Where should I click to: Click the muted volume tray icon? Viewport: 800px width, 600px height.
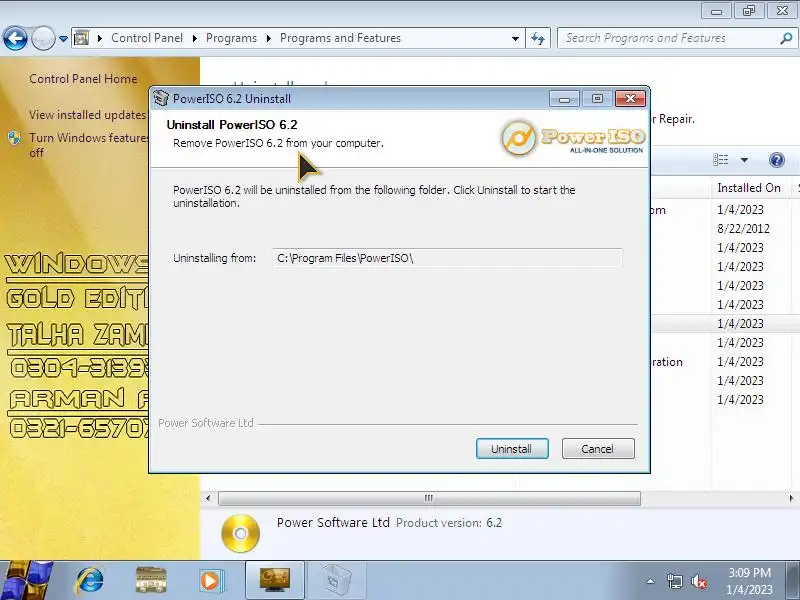pyautogui.click(x=698, y=581)
